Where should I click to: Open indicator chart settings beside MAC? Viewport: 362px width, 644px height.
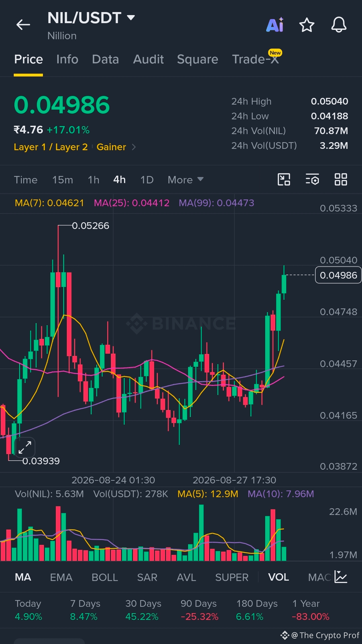pyautogui.click(x=341, y=577)
